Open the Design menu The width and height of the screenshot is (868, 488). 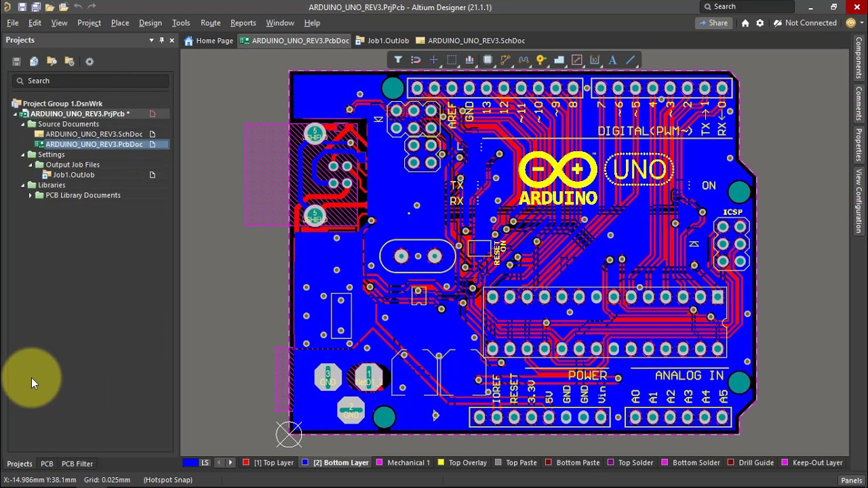(x=151, y=23)
